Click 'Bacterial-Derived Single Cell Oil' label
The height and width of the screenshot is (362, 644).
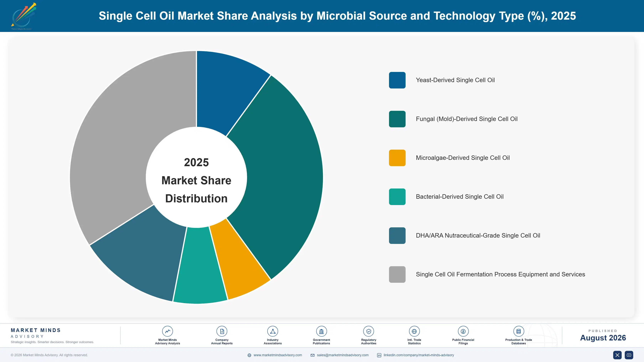(460, 197)
